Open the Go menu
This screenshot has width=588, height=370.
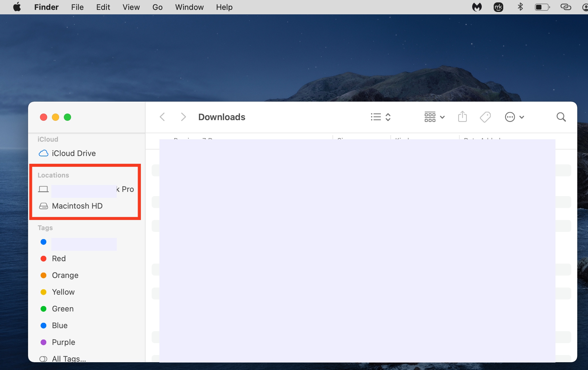click(x=157, y=7)
